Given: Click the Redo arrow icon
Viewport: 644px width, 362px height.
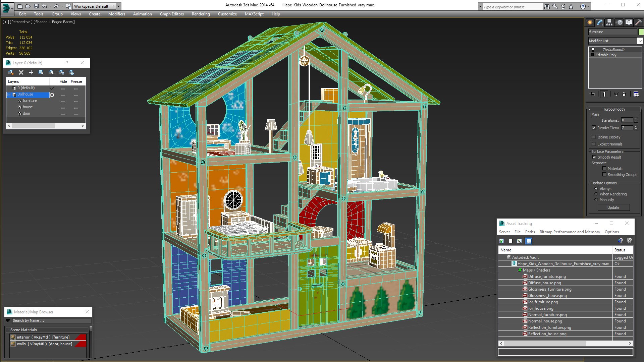Looking at the screenshot, I should [56, 6].
